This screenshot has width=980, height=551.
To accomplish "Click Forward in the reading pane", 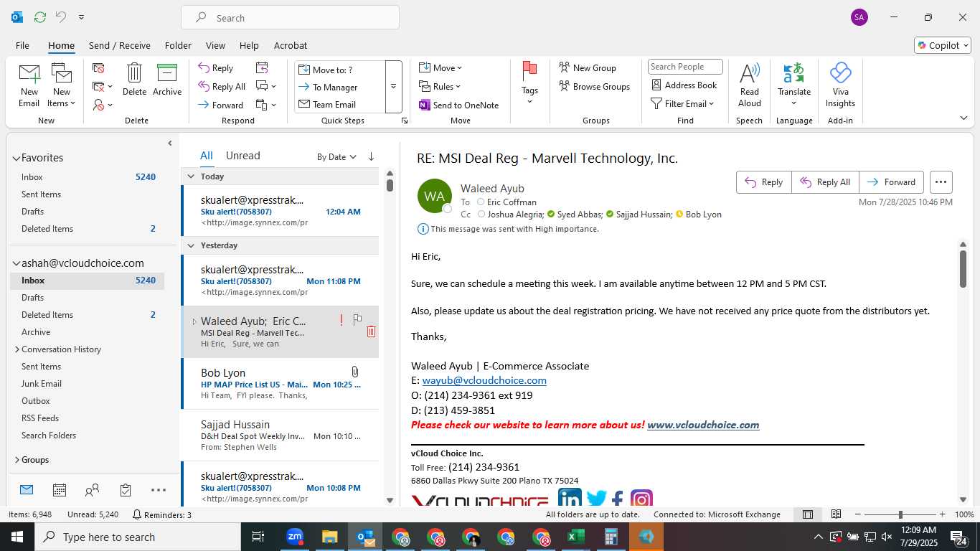I will [x=892, y=182].
